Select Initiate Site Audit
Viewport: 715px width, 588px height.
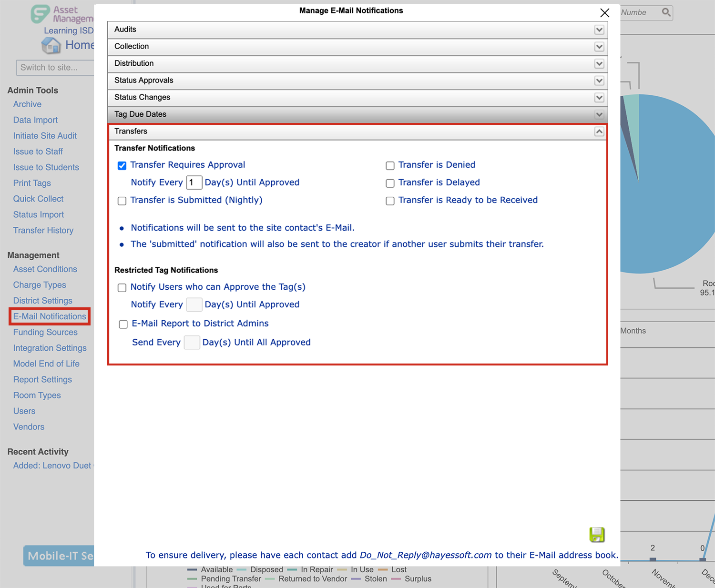(x=45, y=136)
